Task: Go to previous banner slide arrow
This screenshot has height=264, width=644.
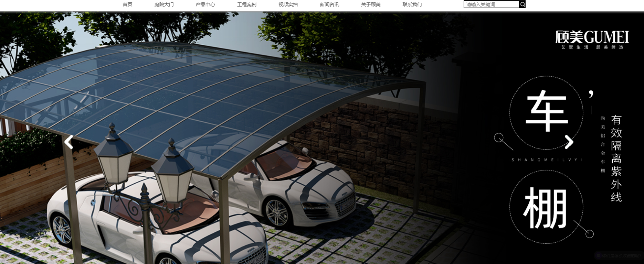Action: (x=69, y=142)
